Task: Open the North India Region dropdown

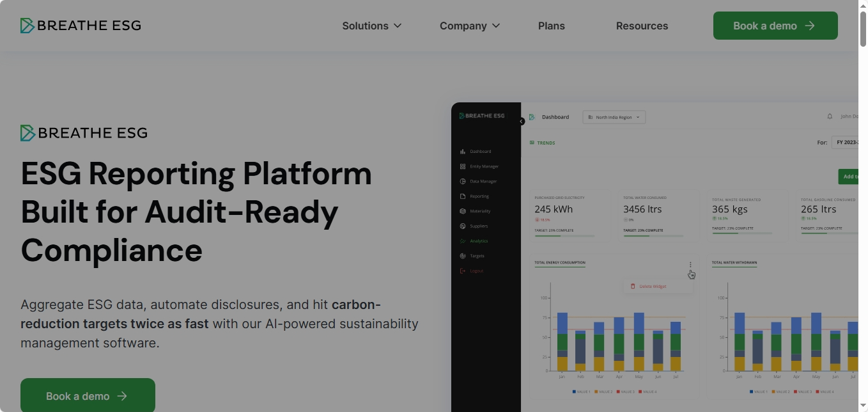Action: (x=614, y=117)
